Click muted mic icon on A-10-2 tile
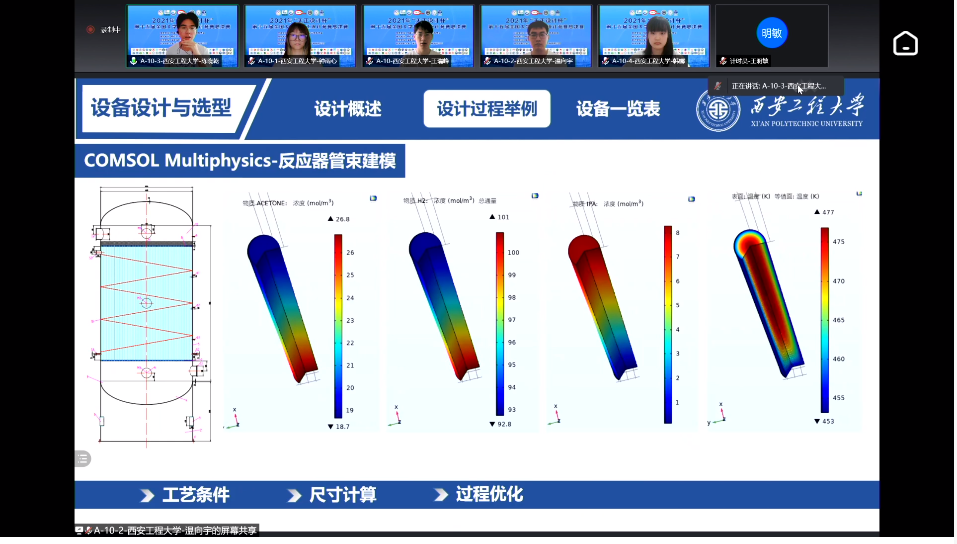The height and width of the screenshot is (544, 957). 487,61
